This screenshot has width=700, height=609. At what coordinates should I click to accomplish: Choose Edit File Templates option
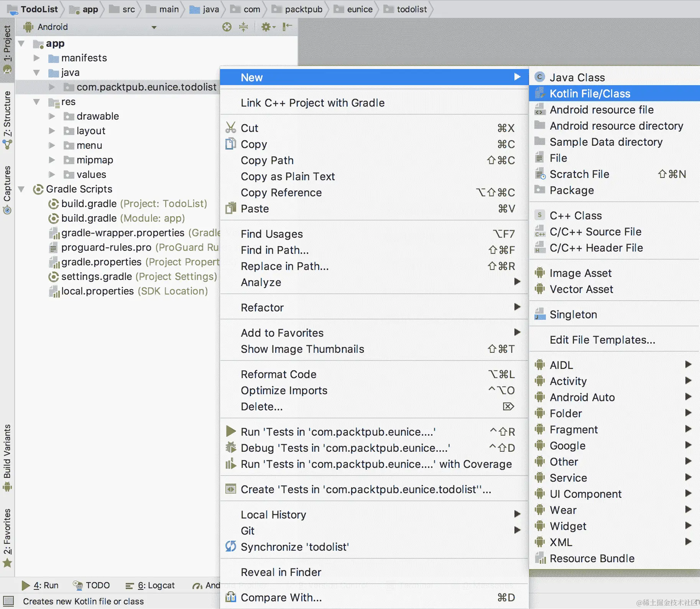pos(614,339)
